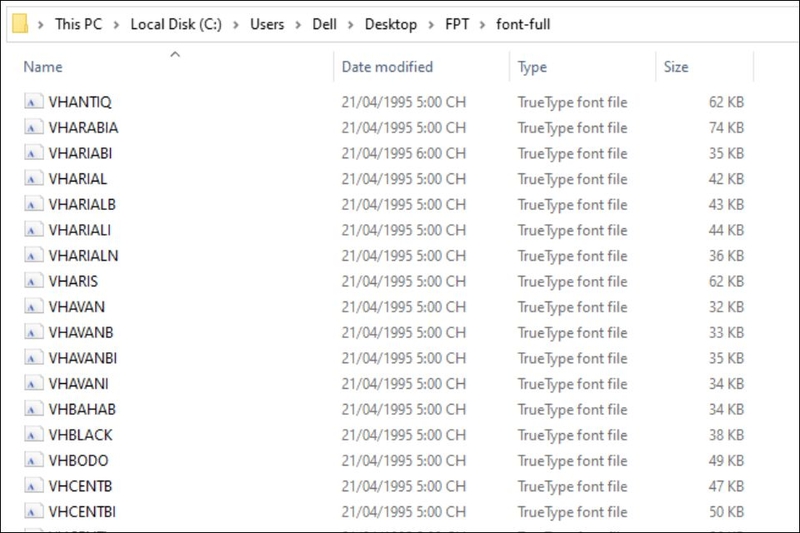Expand the chevron after This PC
Screen dimensions: 800x533
116,24
